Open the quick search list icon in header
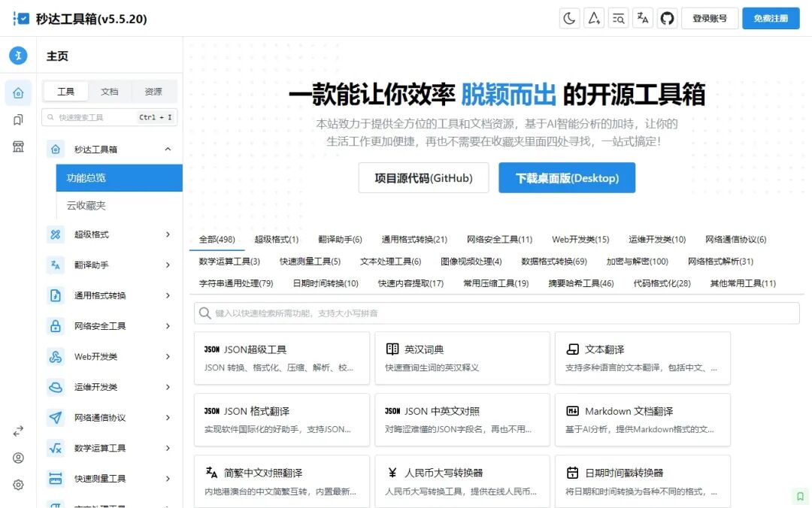This screenshot has width=812, height=508. point(618,19)
